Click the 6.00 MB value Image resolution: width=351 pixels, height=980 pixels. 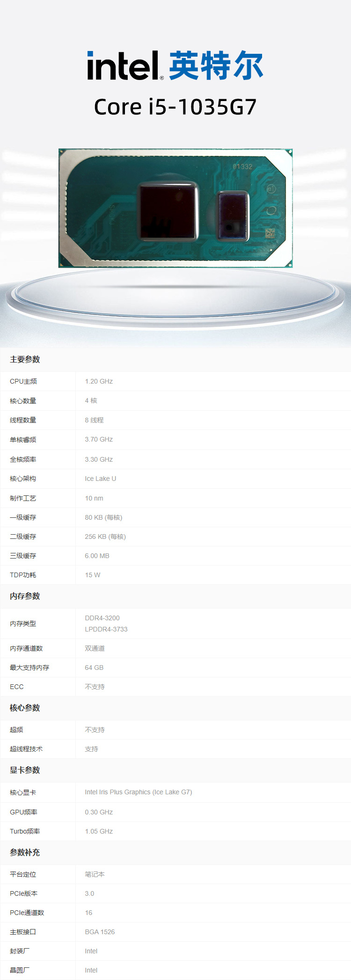97,556
